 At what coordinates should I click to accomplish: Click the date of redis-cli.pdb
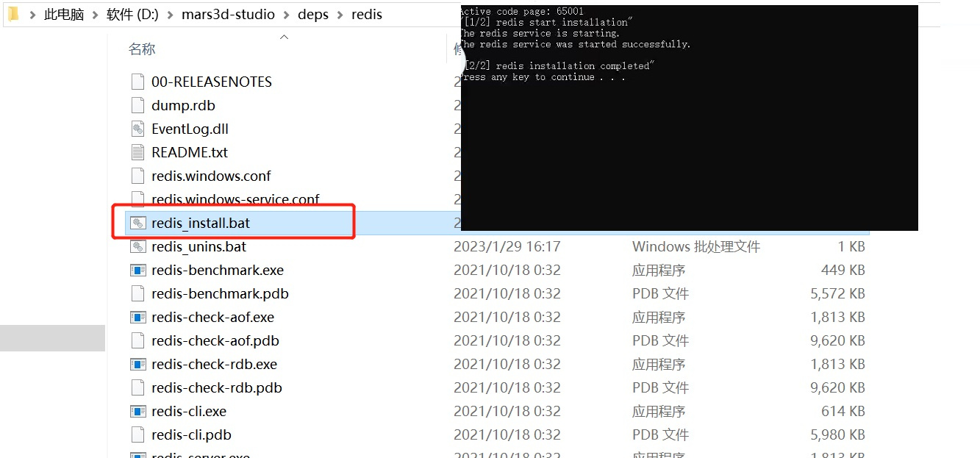pyautogui.click(x=507, y=434)
